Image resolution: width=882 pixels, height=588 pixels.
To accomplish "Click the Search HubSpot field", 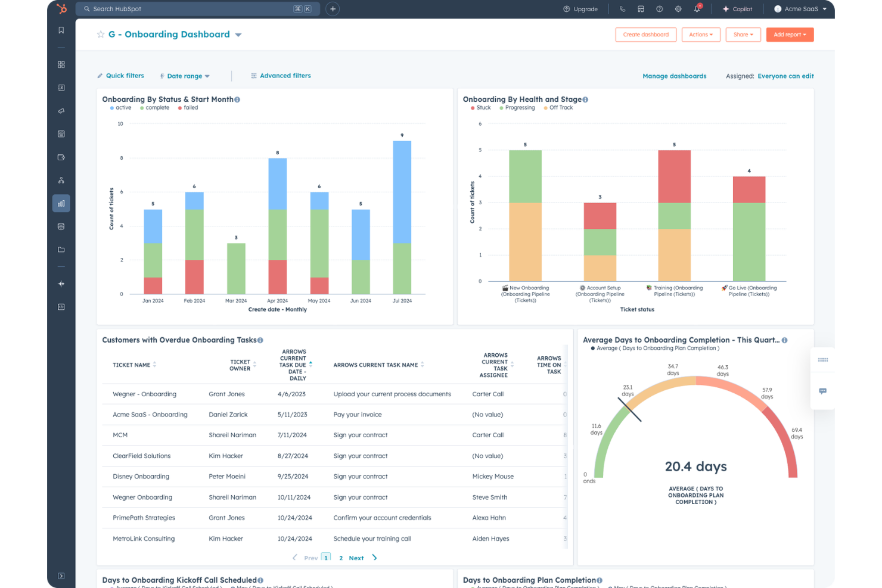I will 197,9.
